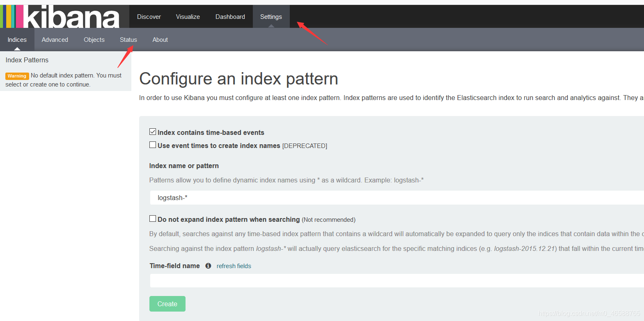Click the info icon beside Time-field name
Screen dimensions: 644x321
pos(208,266)
